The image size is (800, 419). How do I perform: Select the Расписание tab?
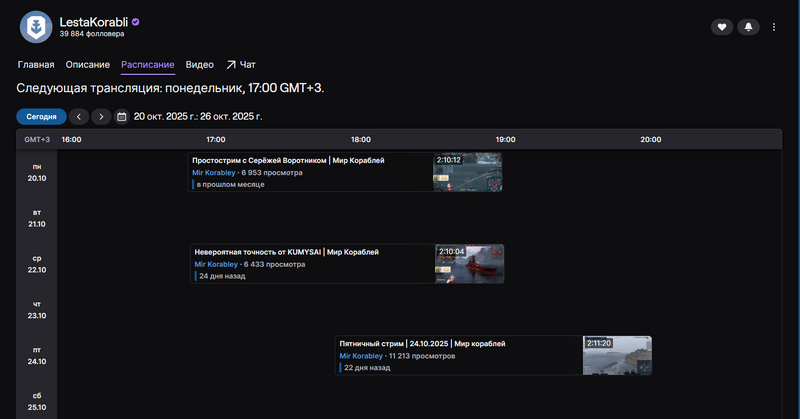148,65
